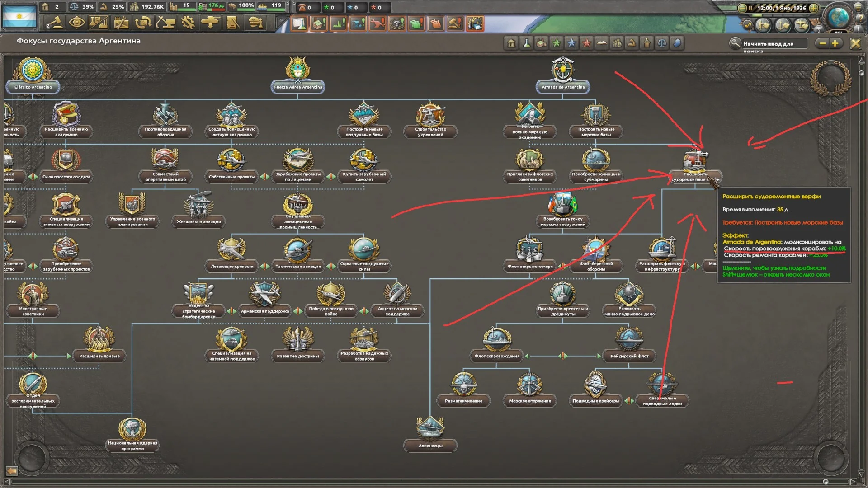The image size is (868, 488).
Task: Toggle manpower people focus filter
Action: click(617, 43)
